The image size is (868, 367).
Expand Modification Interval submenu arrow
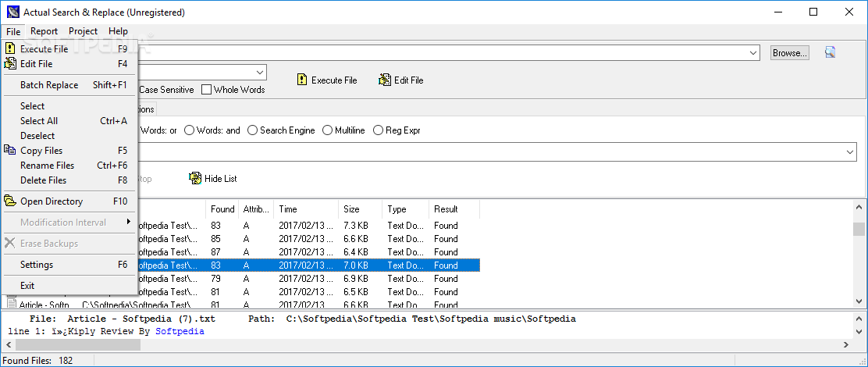pyautogui.click(x=129, y=222)
